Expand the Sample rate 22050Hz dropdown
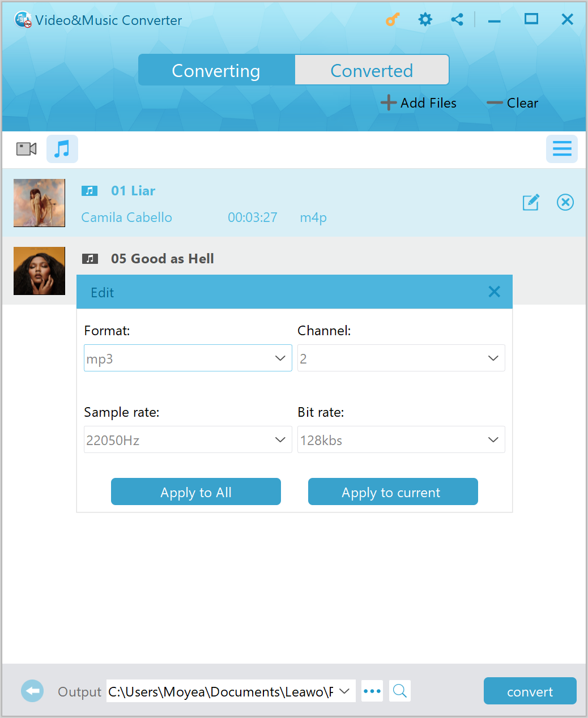The image size is (588, 718). point(188,439)
